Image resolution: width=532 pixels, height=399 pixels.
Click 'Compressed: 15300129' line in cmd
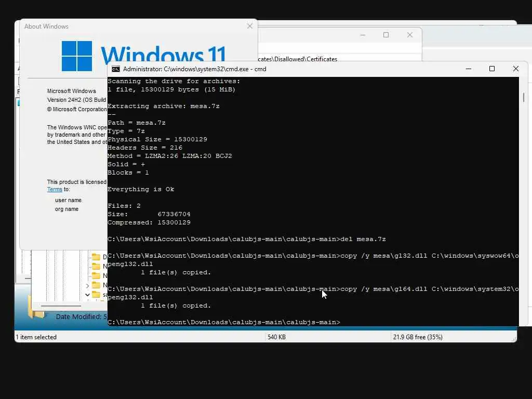(x=149, y=222)
